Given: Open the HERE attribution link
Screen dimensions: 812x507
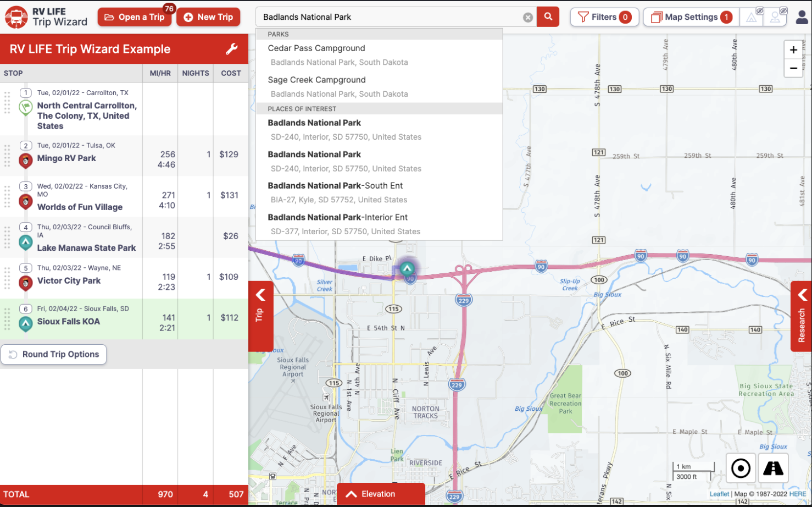Looking at the screenshot, I should (798, 494).
